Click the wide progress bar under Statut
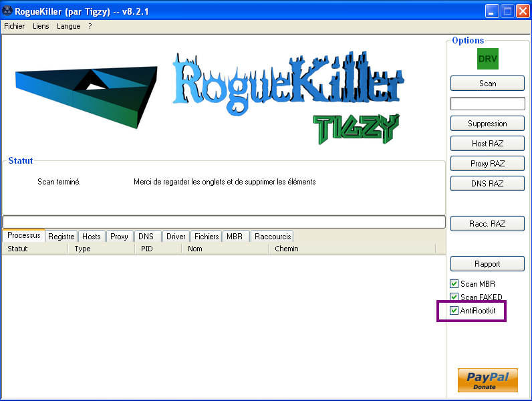532x401 pixels. pyautogui.click(x=224, y=222)
